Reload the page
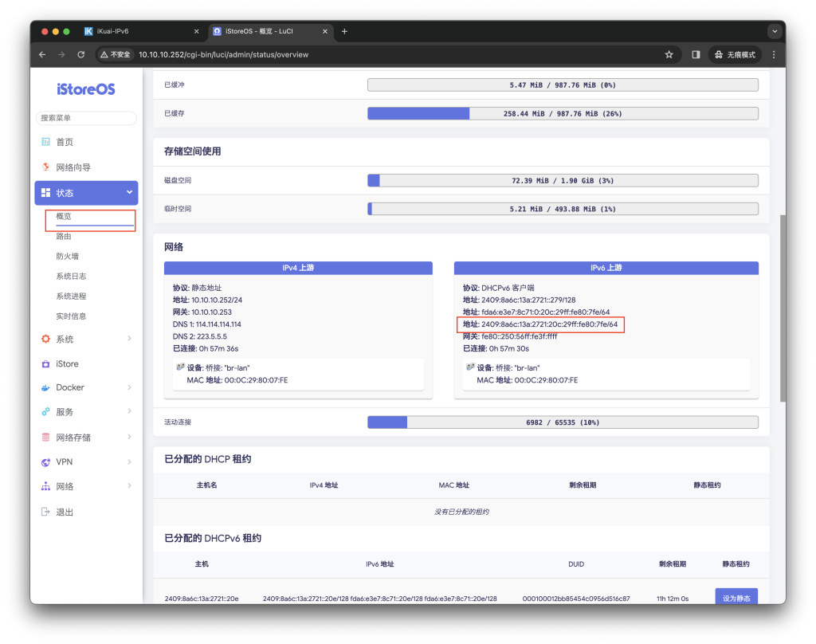 coord(80,55)
